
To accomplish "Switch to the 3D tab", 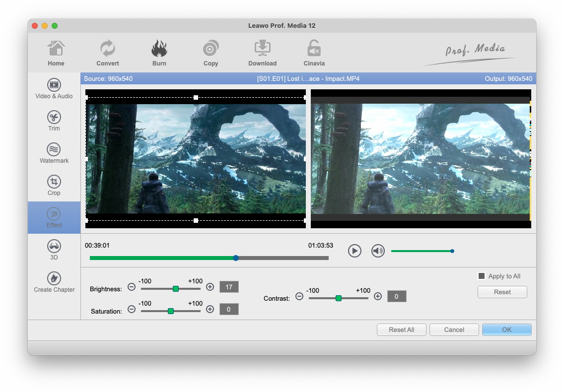I will click(54, 250).
